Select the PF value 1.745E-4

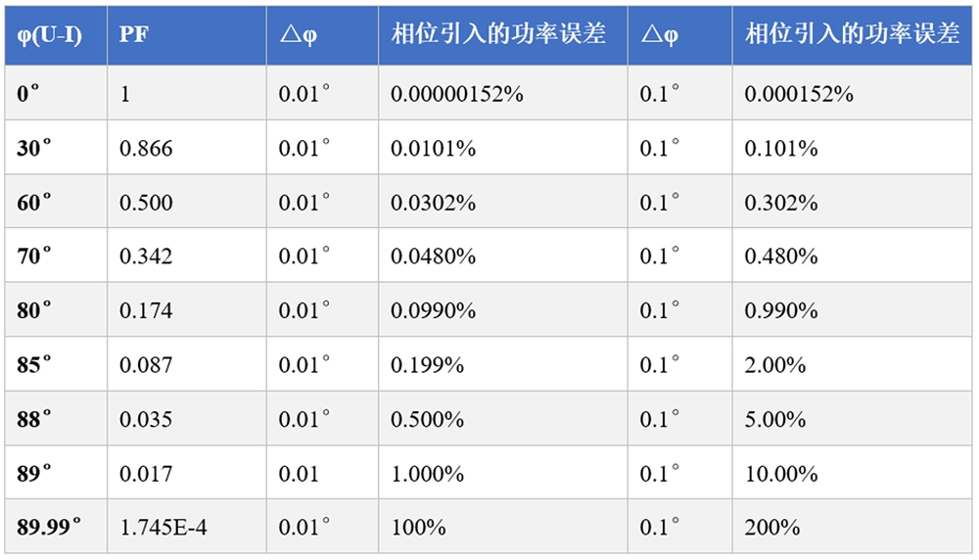point(163,527)
